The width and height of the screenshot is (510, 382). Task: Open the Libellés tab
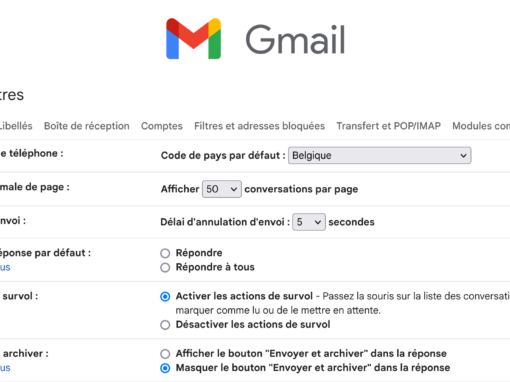[x=16, y=126]
